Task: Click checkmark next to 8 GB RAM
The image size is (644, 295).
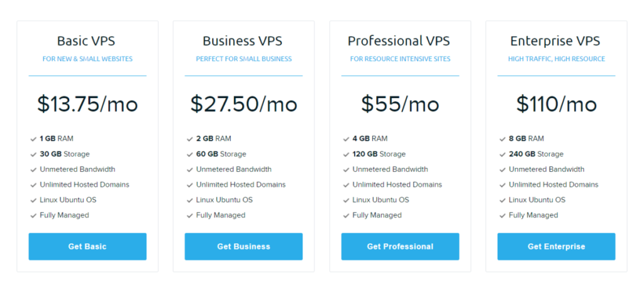Action: click(x=502, y=139)
